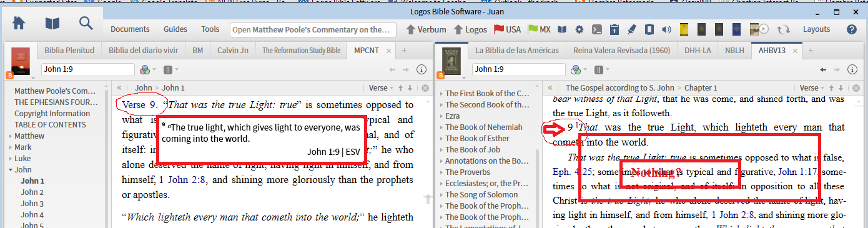Open the yellow book cover shortcut
This screenshot has height=228, width=868.
coord(684,29)
